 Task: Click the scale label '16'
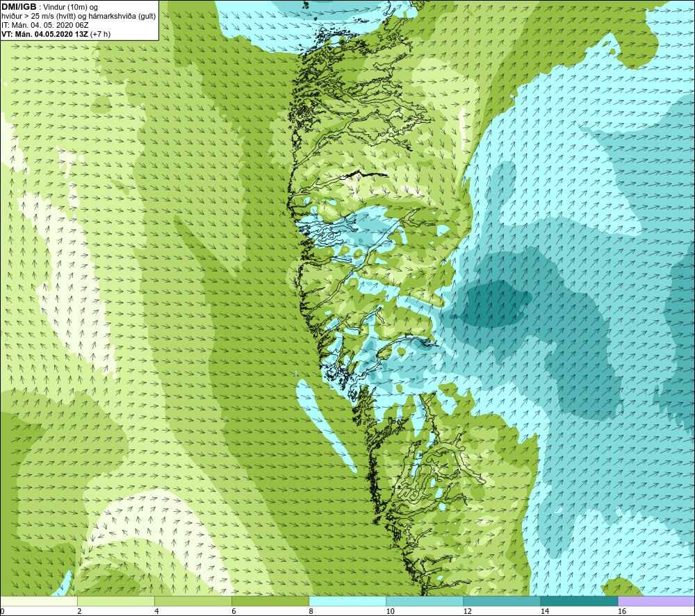click(621, 611)
